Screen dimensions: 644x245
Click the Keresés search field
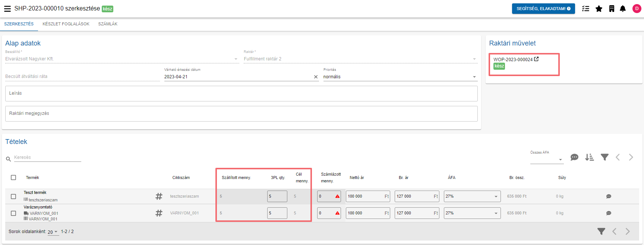(x=47, y=157)
